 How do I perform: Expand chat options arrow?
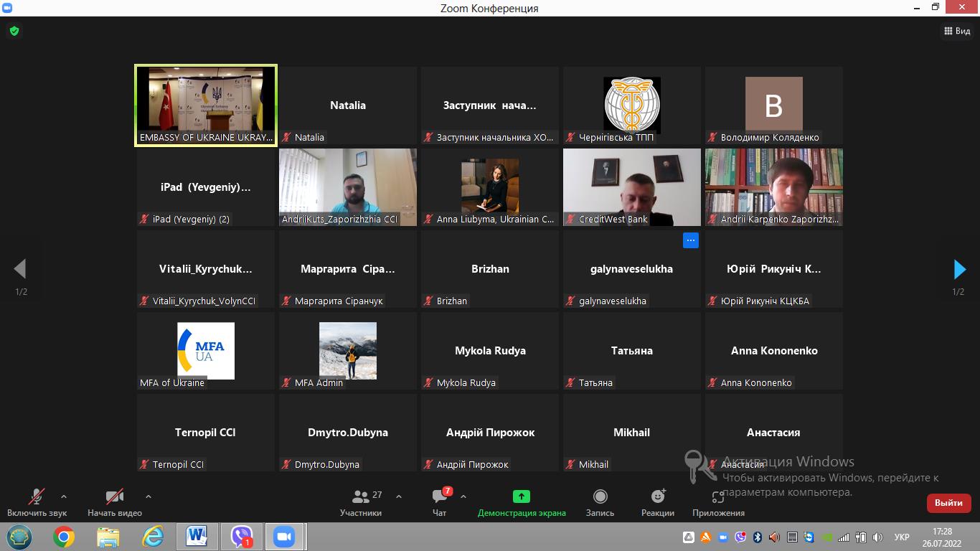click(x=463, y=496)
